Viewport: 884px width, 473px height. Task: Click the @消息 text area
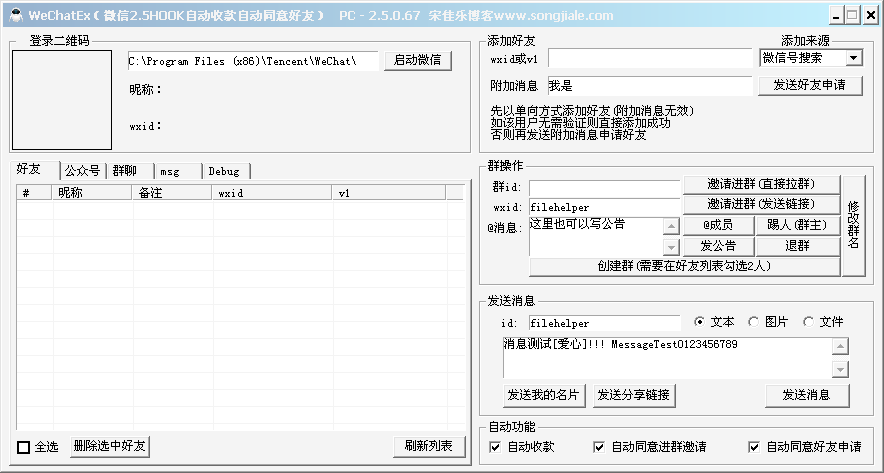tap(596, 237)
